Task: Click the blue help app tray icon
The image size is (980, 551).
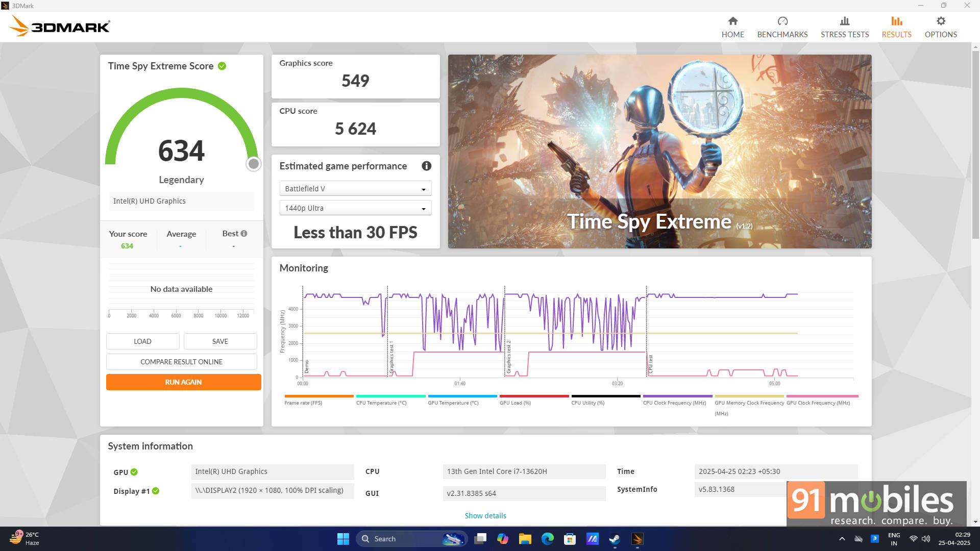Action: click(x=874, y=539)
